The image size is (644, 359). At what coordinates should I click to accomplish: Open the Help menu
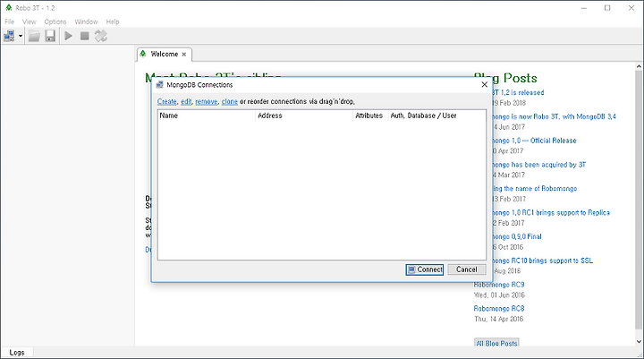[113, 21]
